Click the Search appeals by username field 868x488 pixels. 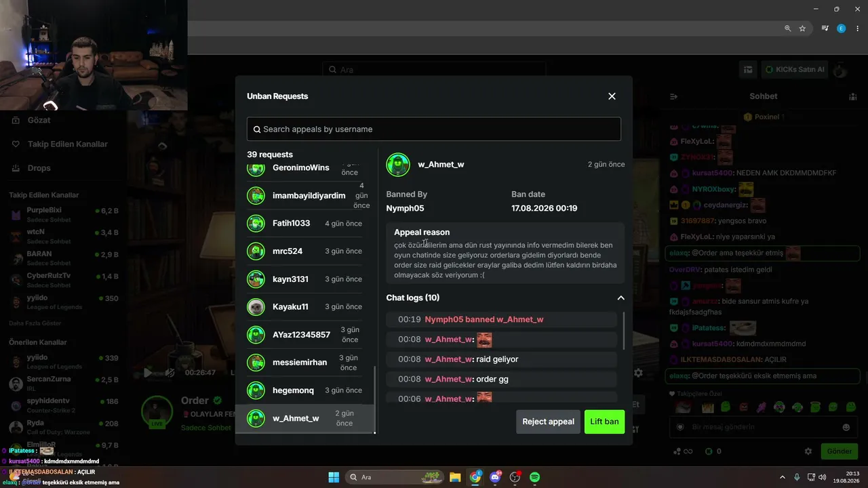click(434, 129)
